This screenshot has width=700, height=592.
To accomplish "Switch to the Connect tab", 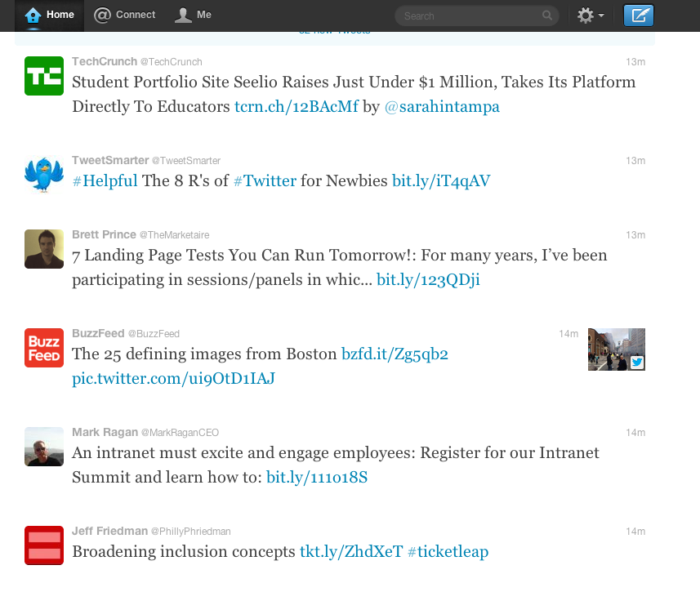I will point(124,15).
